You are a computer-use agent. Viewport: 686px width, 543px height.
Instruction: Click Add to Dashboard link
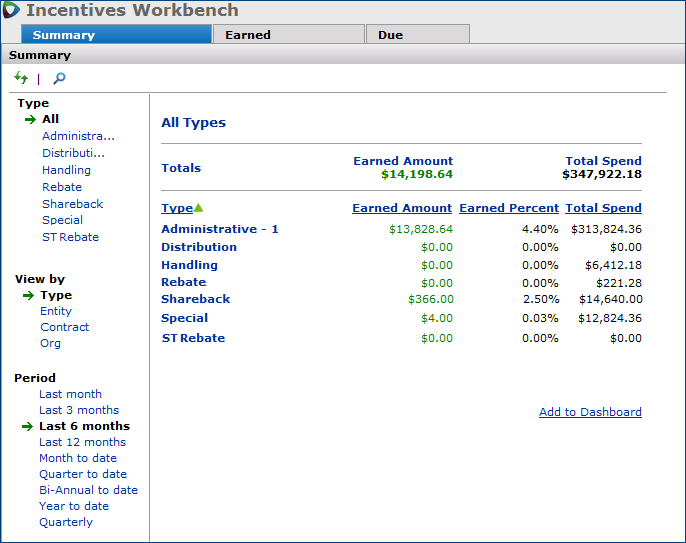tap(590, 412)
